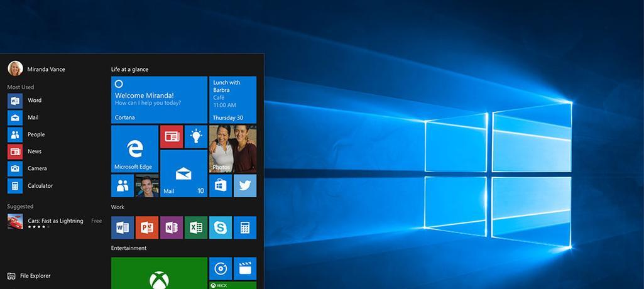This screenshot has width=644, height=289.
Task: Open the Mail tile showing 10 messages
Action: pyautogui.click(x=183, y=173)
